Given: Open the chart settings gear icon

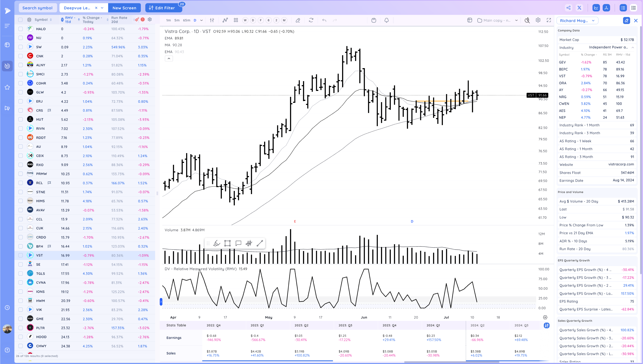Looking at the screenshot, I should pos(538,20).
